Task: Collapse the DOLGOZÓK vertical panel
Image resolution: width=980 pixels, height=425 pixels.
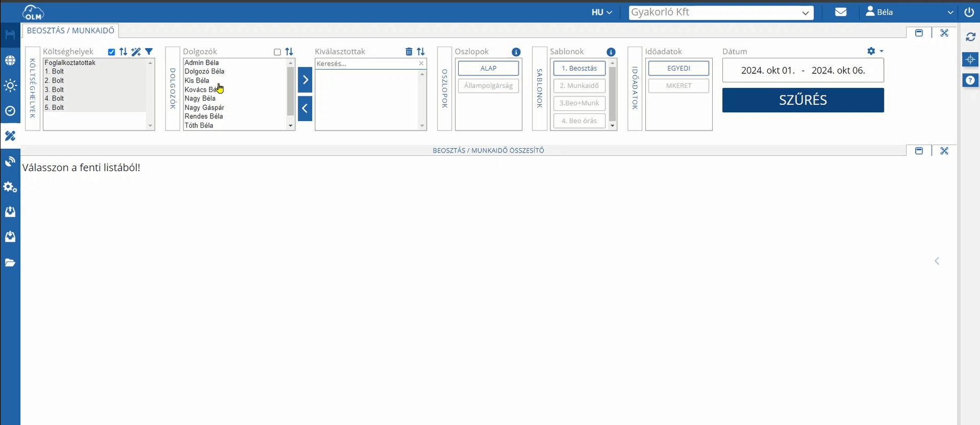Action: [173, 89]
